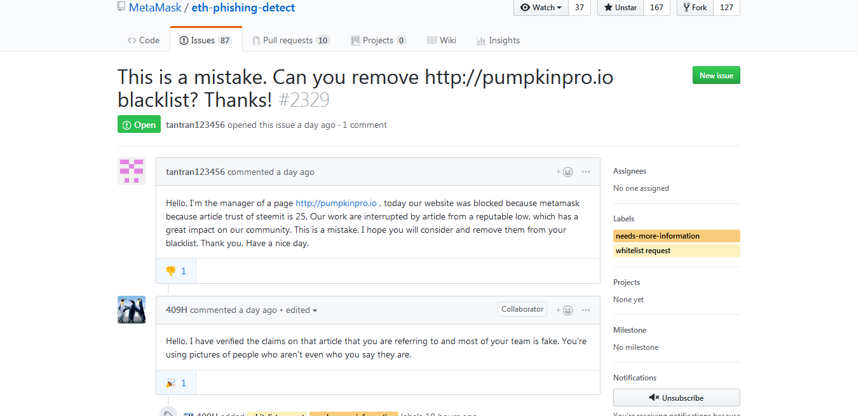Click the "No milestone" text
This screenshot has width=868, height=416.
tap(636, 347)
